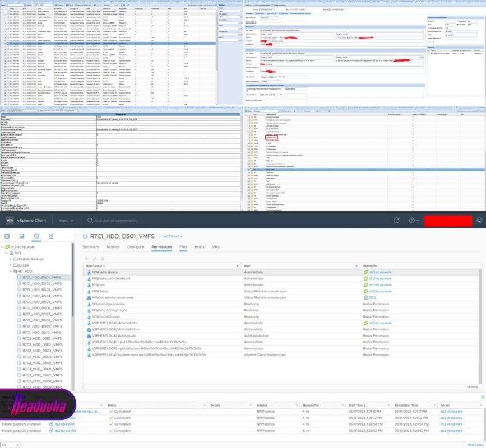Select the Storage inventory view icon
Viewport: 486px width, 448px height.
point(36,236)
